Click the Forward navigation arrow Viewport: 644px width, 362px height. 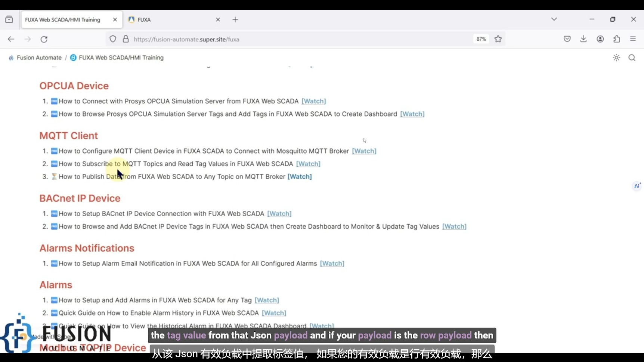pyautogui.click(x=28, y=39)
